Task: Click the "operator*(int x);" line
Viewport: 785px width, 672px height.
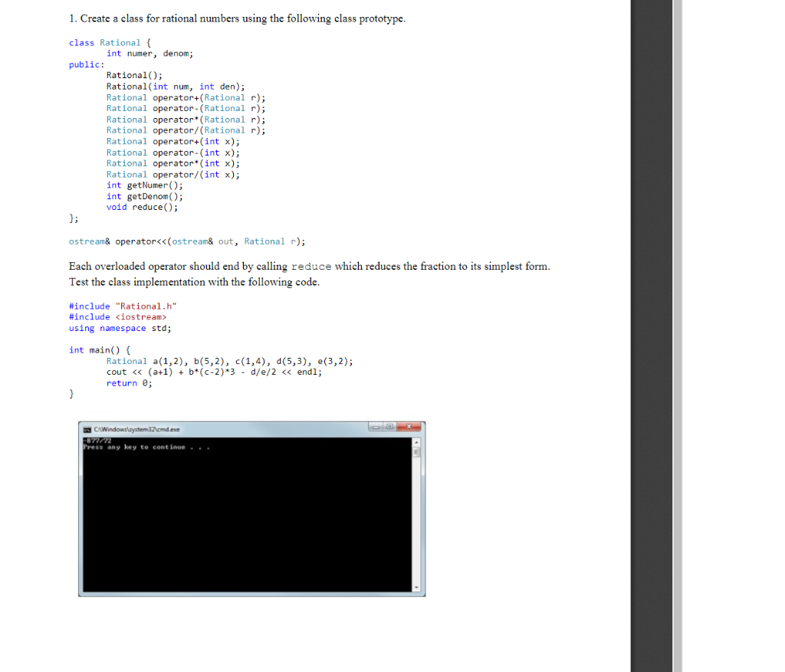Action: coord(172,164)
